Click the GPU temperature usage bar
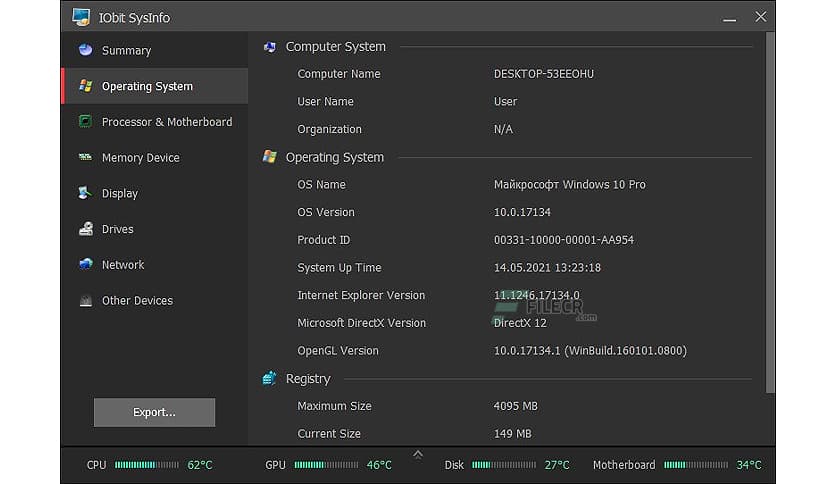836x484 pixels. (327, 465)
